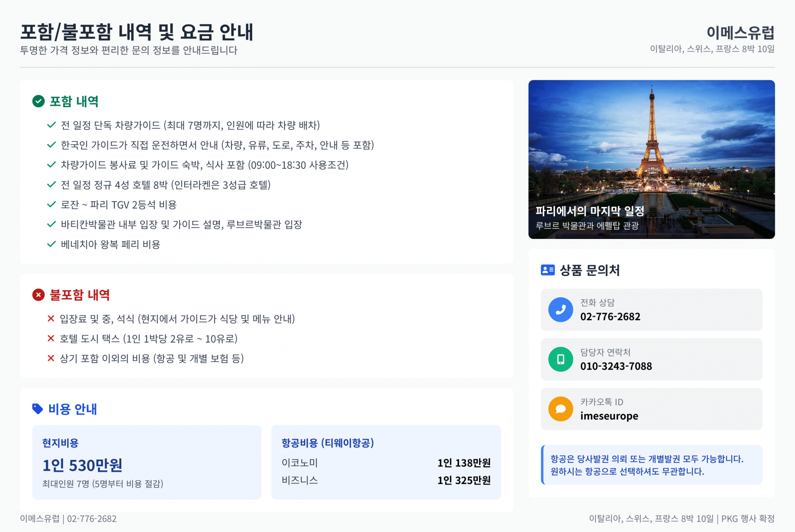
Task: Select the 전화 상담 02-776-2682 contact card
Action: pos(651,310)
